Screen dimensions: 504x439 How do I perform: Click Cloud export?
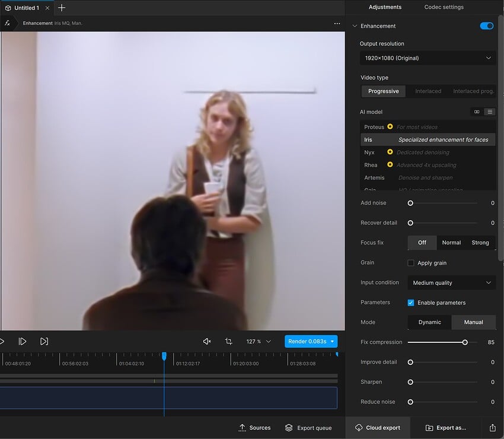pyautogui.click(x=378, y=428)
